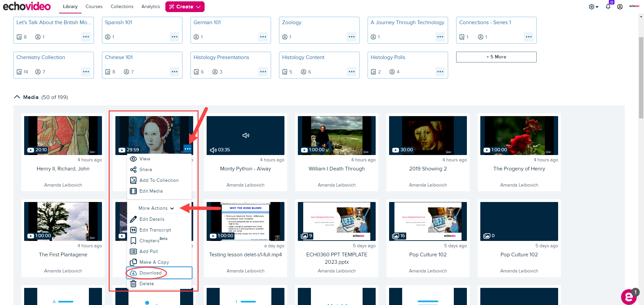
Task: Click the settings gear icon
Action: (592, 6)
